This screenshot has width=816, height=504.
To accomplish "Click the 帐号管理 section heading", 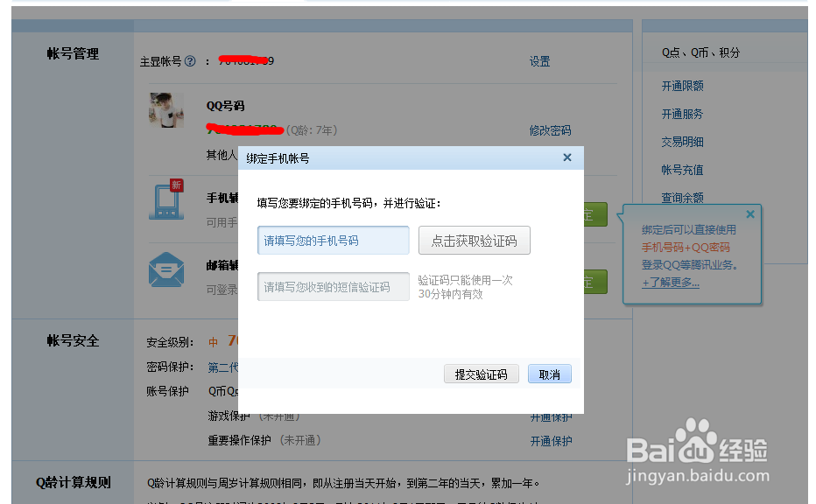I will point(73,53).
